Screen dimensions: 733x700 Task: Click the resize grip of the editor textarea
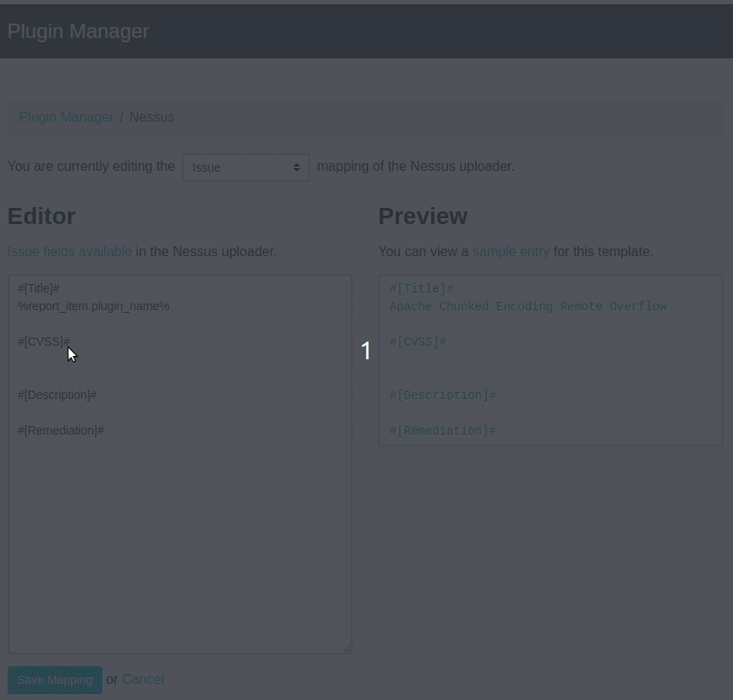click(347, 647)
